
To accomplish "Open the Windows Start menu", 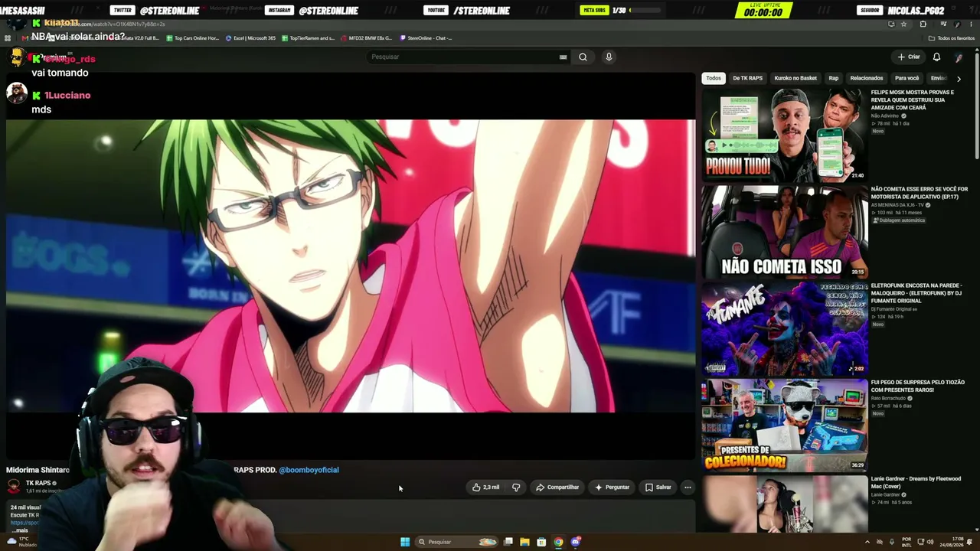I will coord(405,542).
